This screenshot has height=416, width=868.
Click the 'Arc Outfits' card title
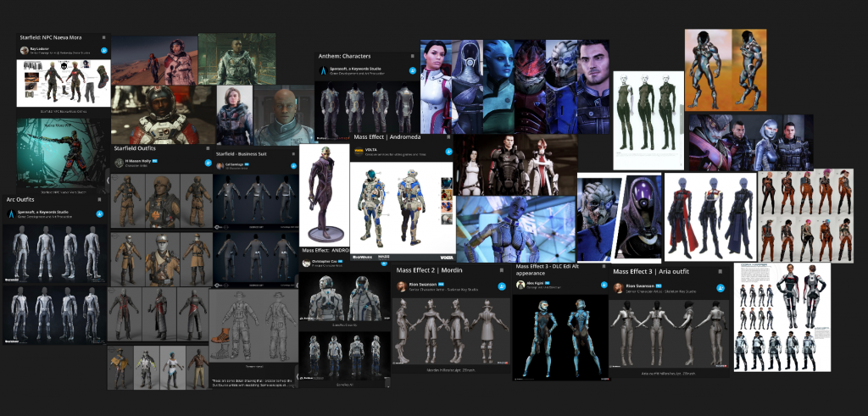tap(20, 200)
